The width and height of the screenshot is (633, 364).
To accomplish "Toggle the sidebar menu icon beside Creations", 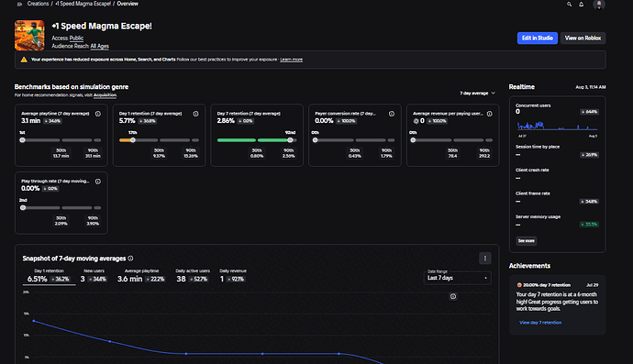I will [19, 4].
